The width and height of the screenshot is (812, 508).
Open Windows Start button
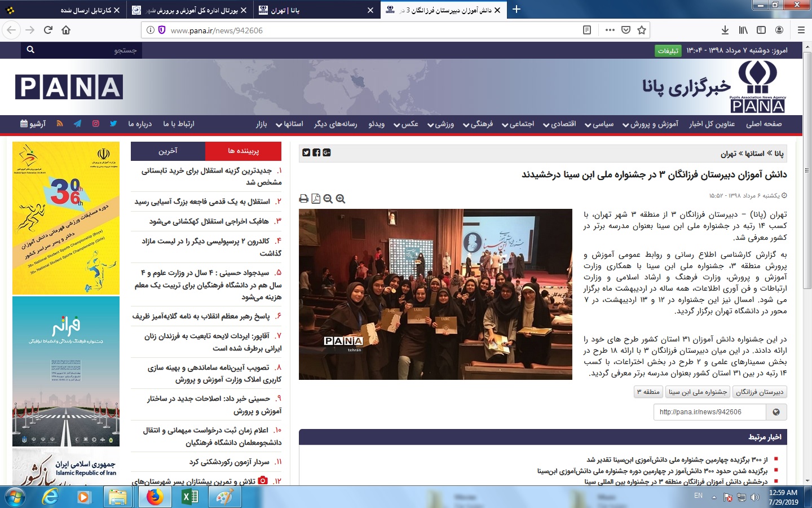coord(15,497)
